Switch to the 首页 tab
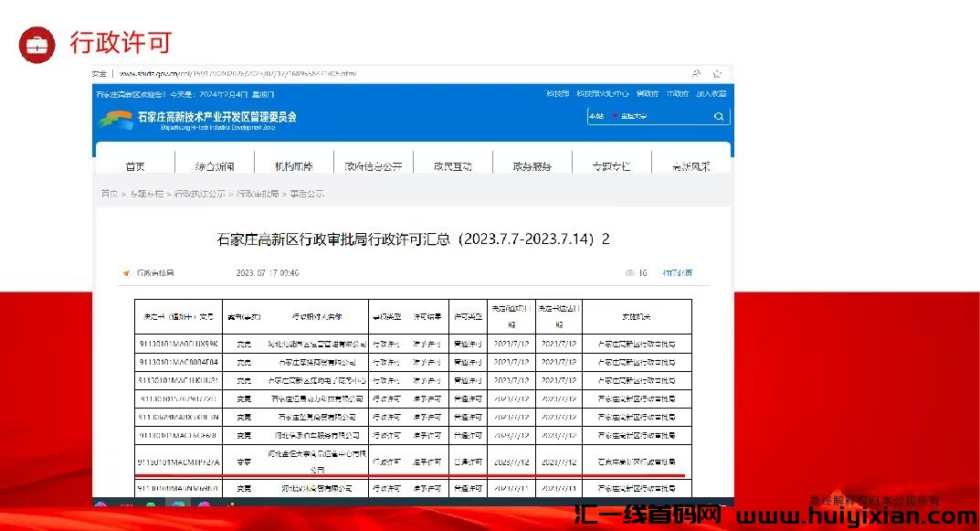980x531 pixels. click(134, 165)
